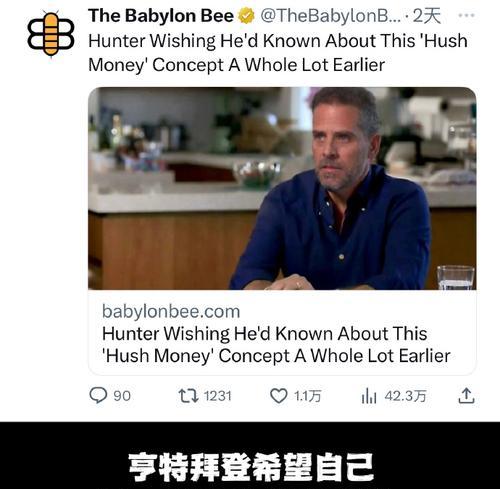Open the tweet text about Hush Money

click(278, 53)
